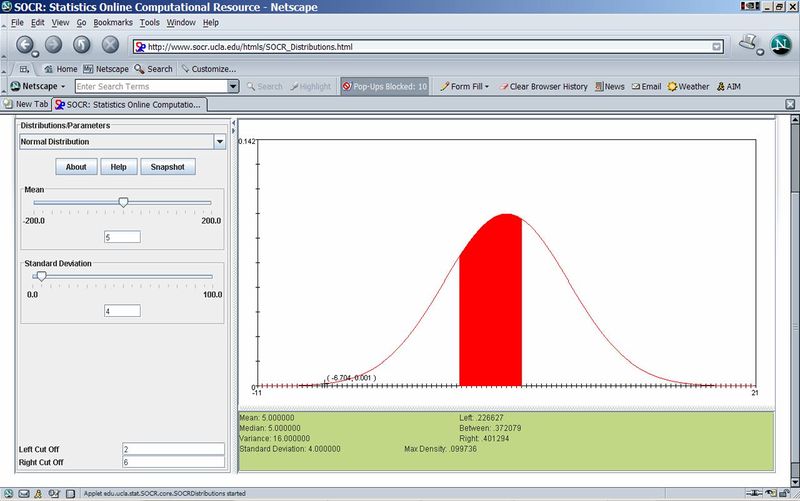This screenshot has width=800, height=501.
Task: Open the File menu
Action: (x=17, y=22)
